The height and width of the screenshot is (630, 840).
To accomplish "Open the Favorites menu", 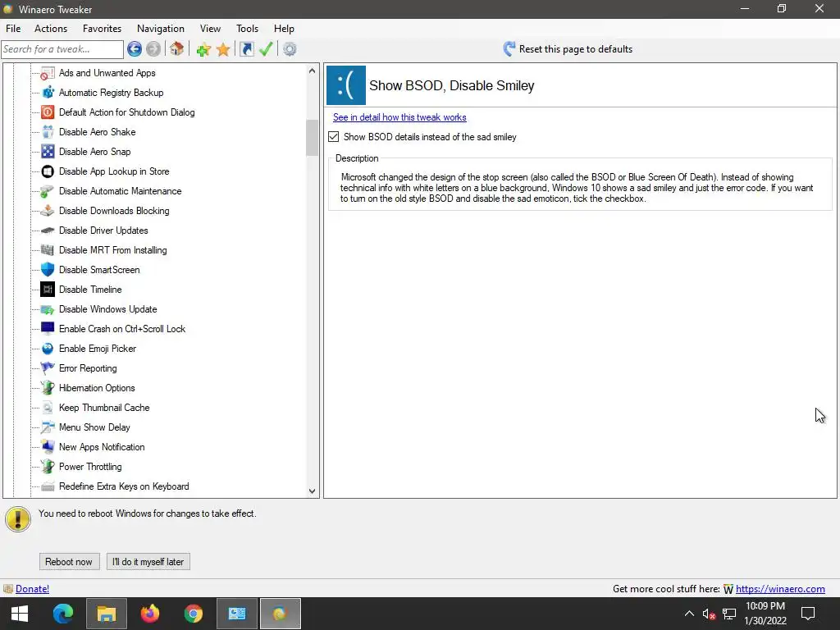I will 102,29.
